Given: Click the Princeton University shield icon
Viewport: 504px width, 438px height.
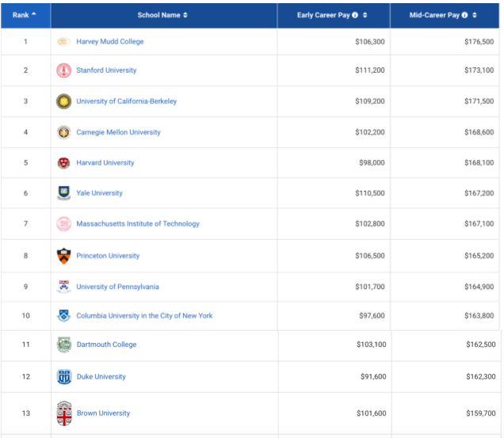Looking at the screenshot, I should (x=63, y=256).
